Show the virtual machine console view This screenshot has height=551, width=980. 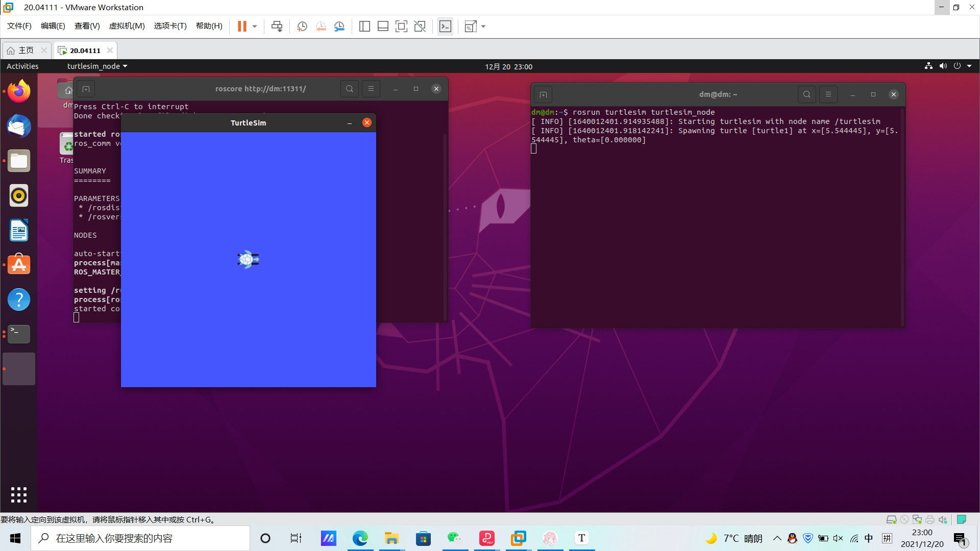point(445,26)
